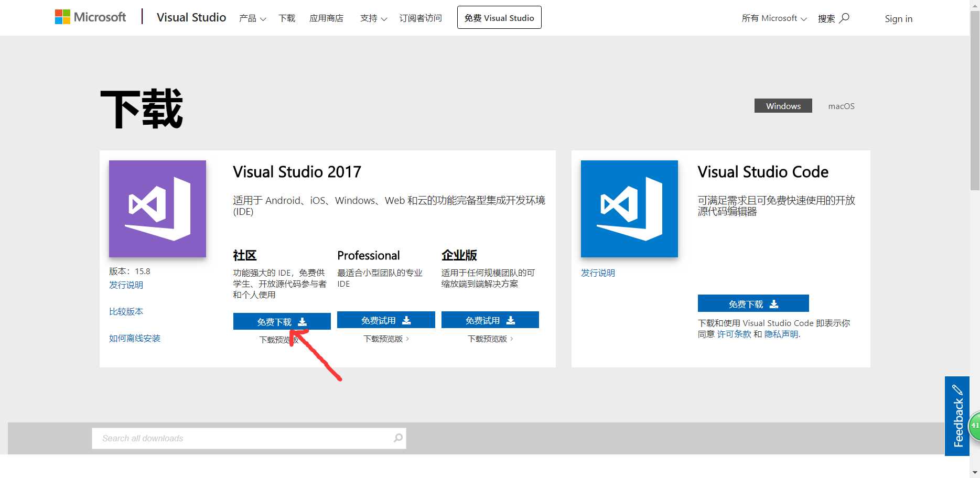Click the Microsoft logo

pos(90,17)
